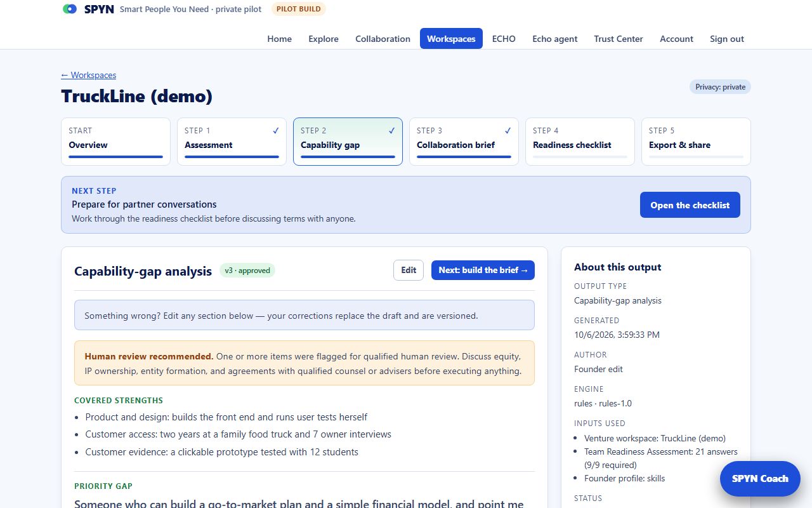This screenshot has width=812, height=508.
Task: Click the 'rules · rules-1.0' engine value
Action: coord(603,403)
